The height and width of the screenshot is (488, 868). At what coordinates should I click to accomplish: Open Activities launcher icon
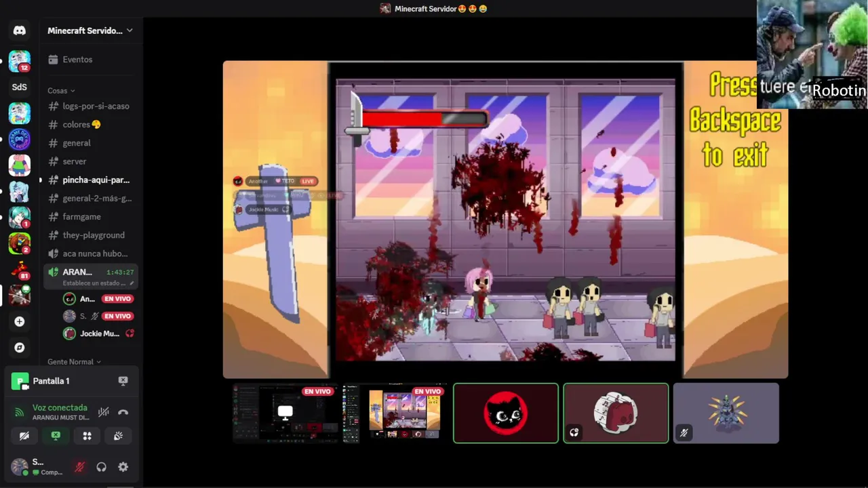click(x=87, y=436)
